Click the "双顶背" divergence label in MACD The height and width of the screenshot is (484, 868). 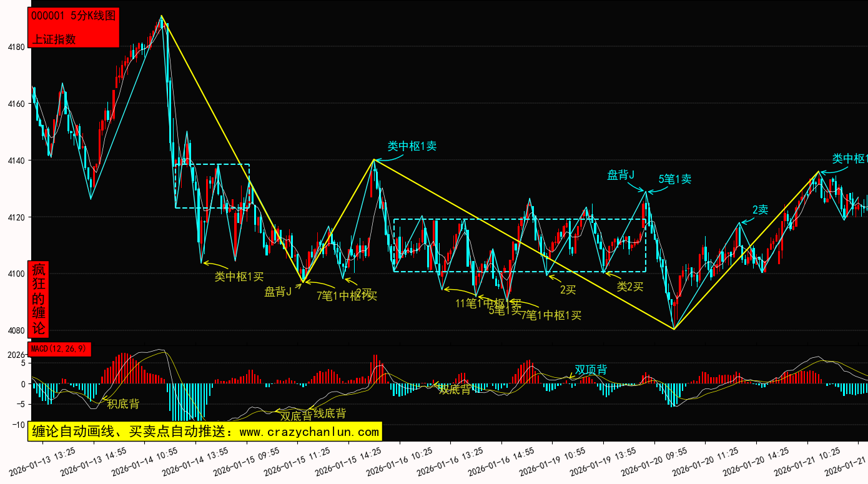point(591,370)
